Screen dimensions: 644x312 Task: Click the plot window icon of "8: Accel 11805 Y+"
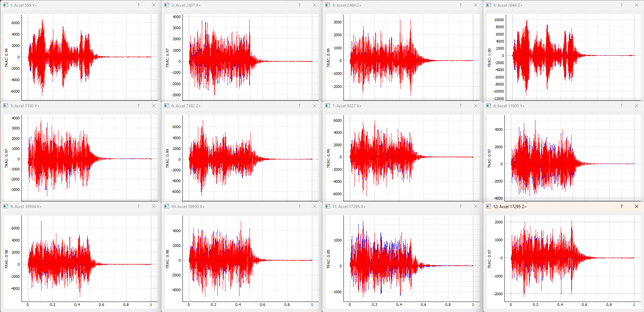(489, 106)
